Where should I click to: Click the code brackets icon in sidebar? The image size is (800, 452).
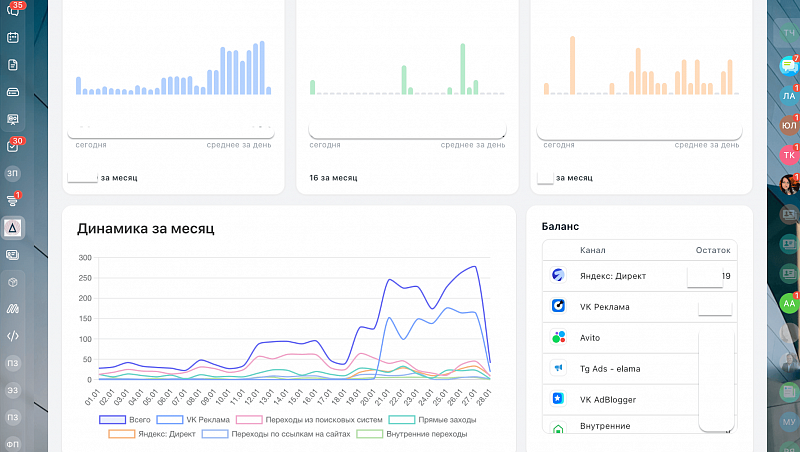(x=13, y=336)
